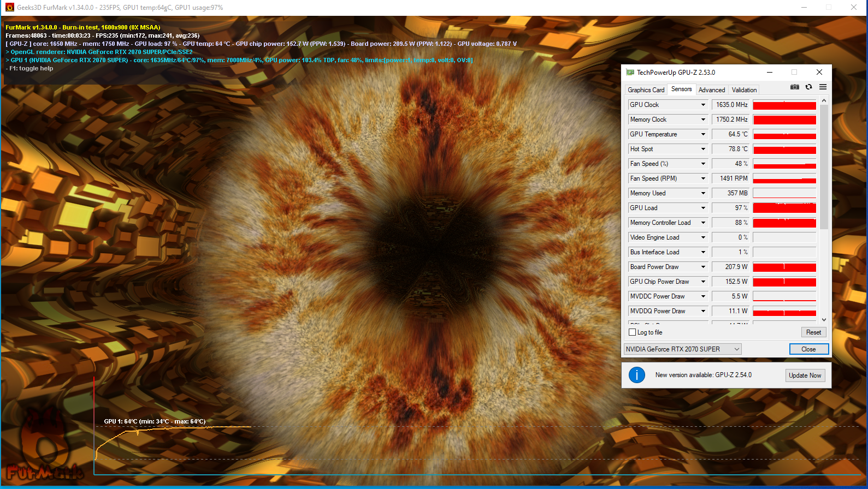Enable the Log to file checkbox
Screen dimensions: 868x489
point(633,332)
